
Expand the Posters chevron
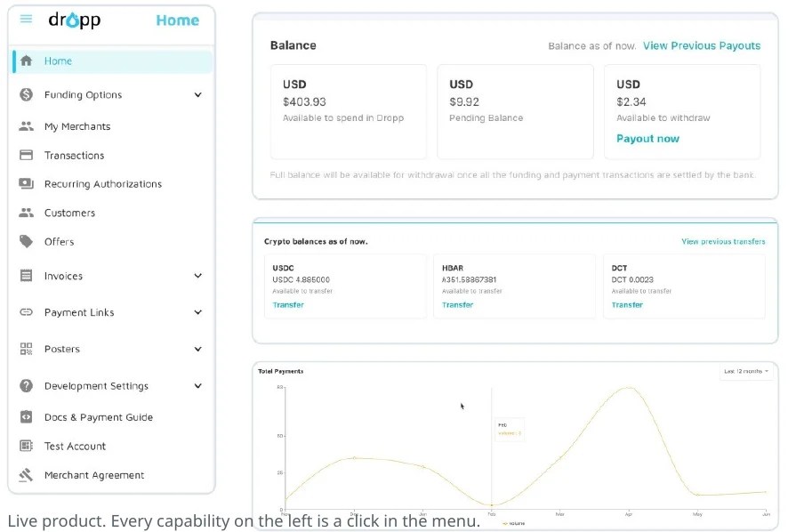(198, 349)
